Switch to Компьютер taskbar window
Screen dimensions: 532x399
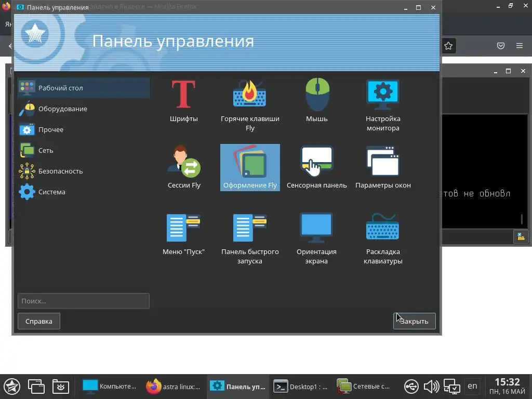pos(109,387)
